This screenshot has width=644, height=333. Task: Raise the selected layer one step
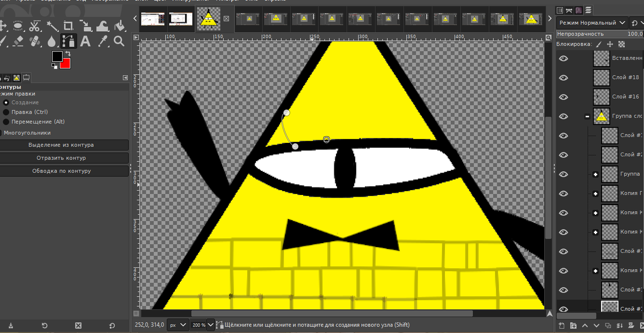pyautogui.click(x=585, y=325)
